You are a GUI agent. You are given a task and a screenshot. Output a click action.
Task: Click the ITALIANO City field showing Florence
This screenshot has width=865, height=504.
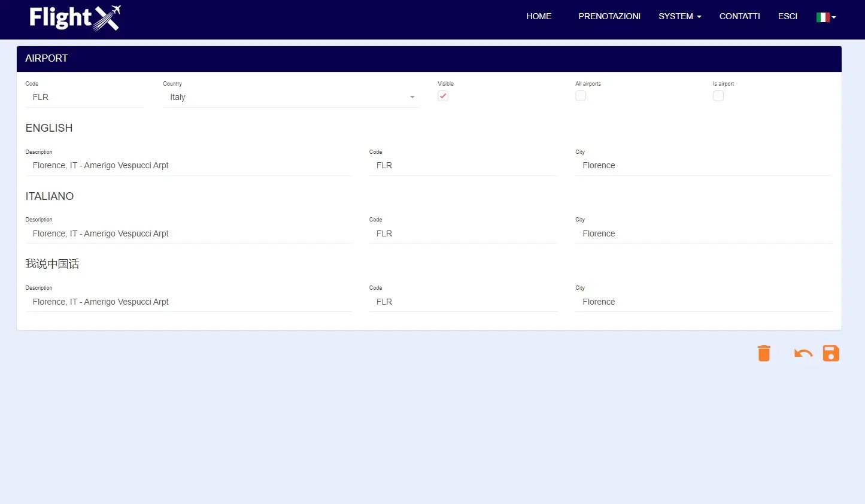[x=703, y=233]
